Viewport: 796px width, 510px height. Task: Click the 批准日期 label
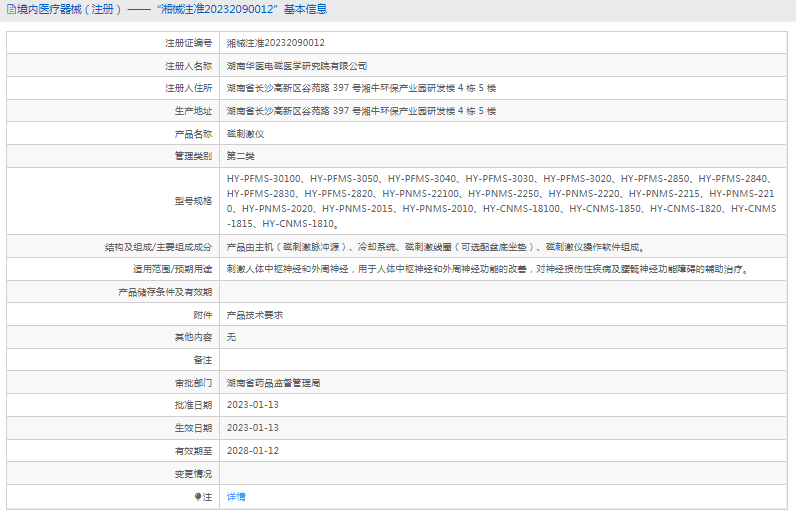coord(193,405)
